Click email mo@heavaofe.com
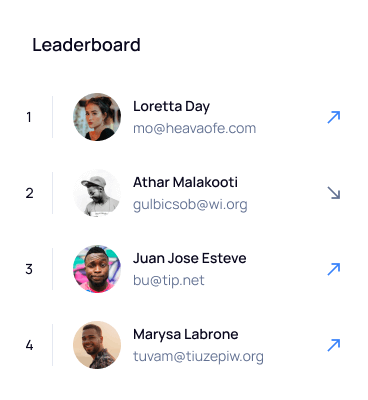368x400 pixels. [195, 128]
